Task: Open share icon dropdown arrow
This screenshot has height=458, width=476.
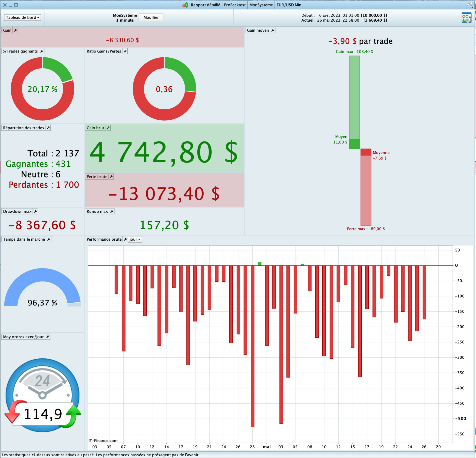Action: click(473, 7)
